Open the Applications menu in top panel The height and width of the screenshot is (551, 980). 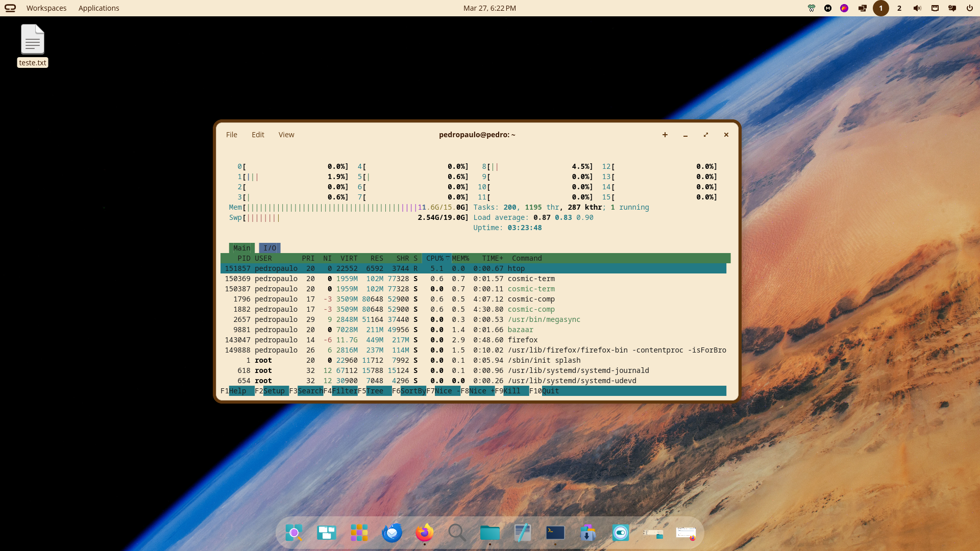(x=99, y=8)
